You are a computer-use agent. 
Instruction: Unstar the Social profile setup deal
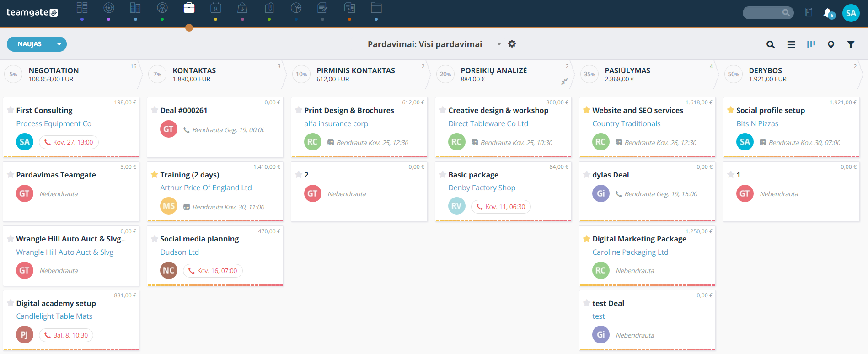click(x=731, y=110)
